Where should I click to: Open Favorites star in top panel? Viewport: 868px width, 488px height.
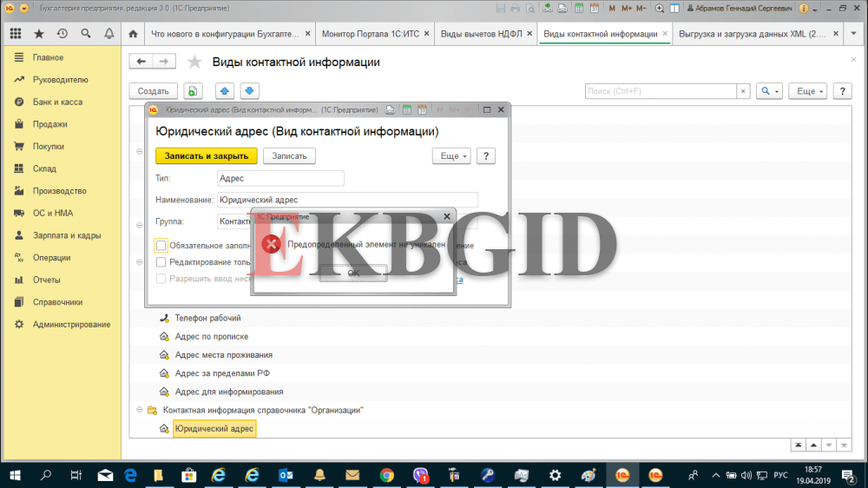click(39, 34)
